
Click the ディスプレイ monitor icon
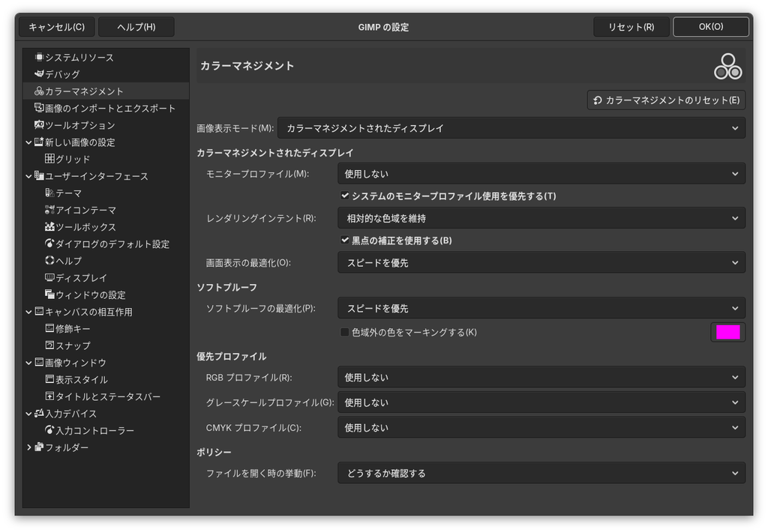point(49,277)
